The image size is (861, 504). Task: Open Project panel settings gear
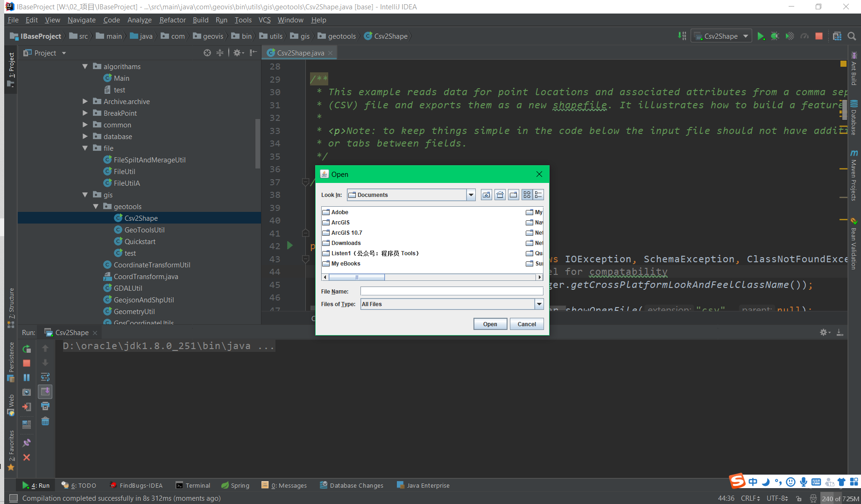[x=238, y=53]
